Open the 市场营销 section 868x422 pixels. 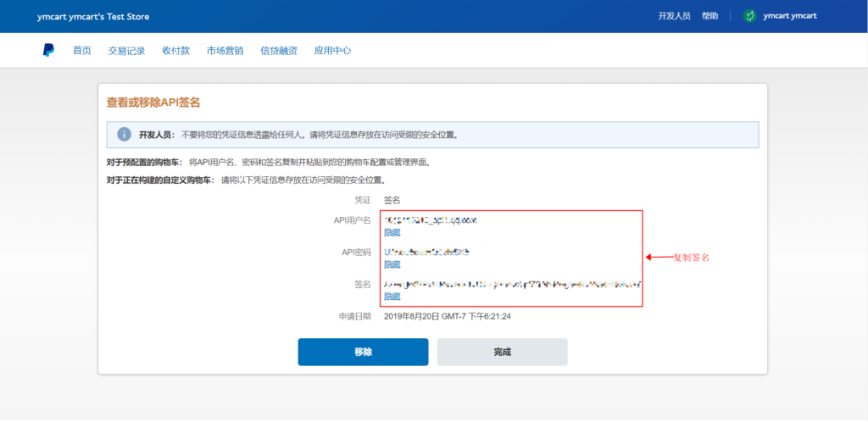pos(225,51)
